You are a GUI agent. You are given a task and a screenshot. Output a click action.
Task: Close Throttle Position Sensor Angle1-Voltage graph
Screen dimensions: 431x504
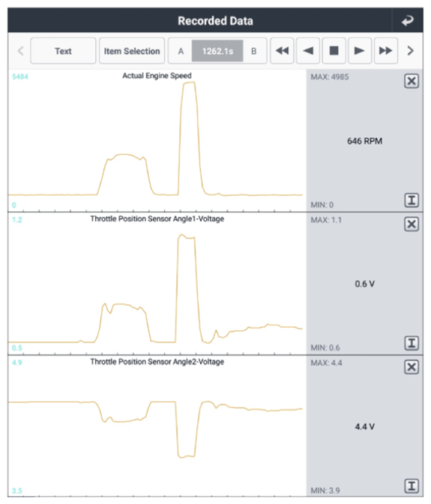click(x=412, y=224)
